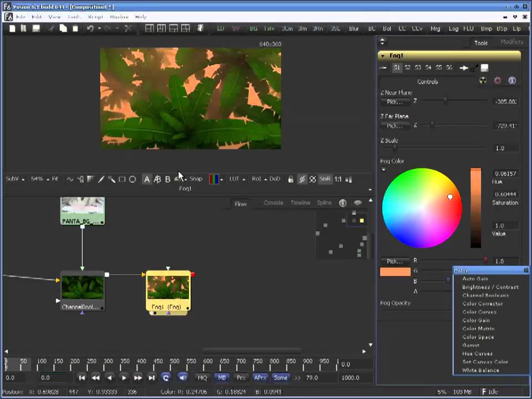
Task: Select settings slot S4 for Fog1
Action: (428, 68)
